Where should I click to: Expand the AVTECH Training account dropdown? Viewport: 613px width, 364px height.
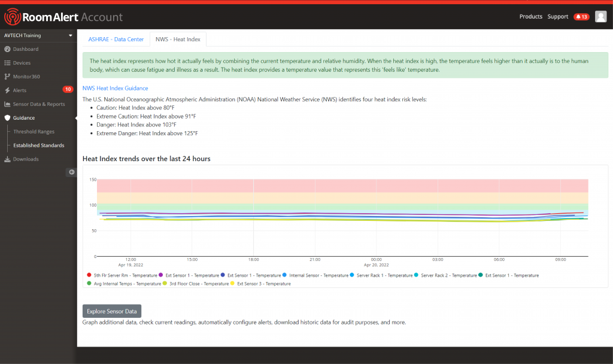(x=70, y=35)
